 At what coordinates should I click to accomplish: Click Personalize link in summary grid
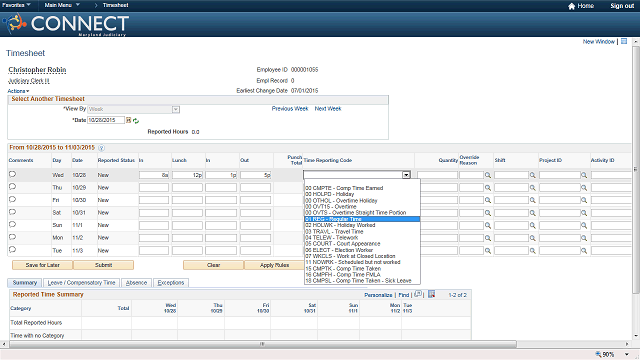(x=378, y=295)
